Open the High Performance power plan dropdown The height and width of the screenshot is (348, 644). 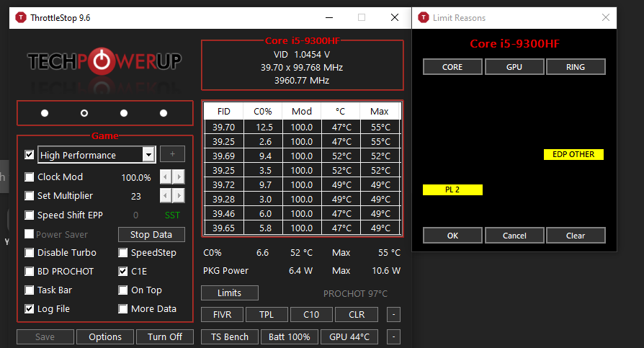[148, 155]
